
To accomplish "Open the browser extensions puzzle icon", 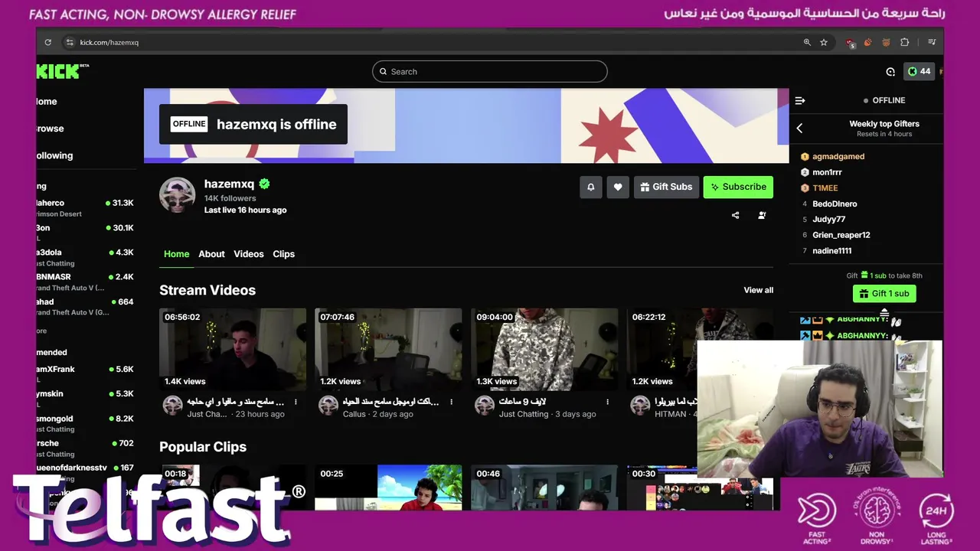I will point(904,42).
